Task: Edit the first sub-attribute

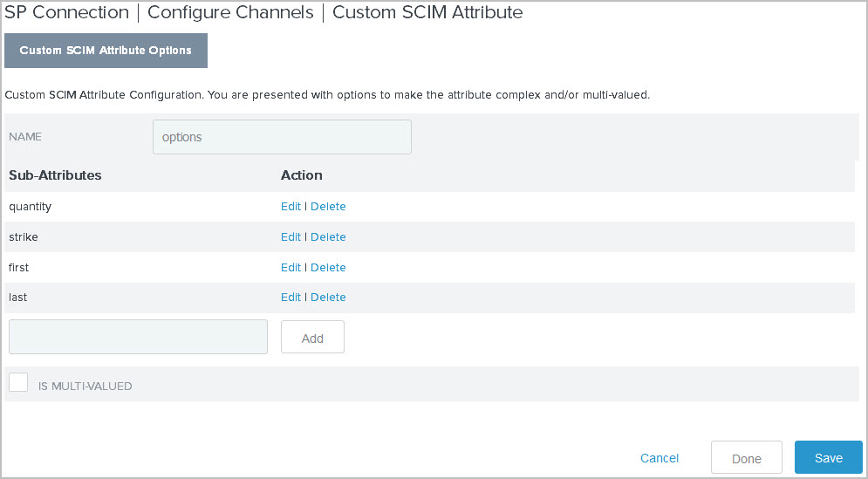Action: click(x=290, y=268)
